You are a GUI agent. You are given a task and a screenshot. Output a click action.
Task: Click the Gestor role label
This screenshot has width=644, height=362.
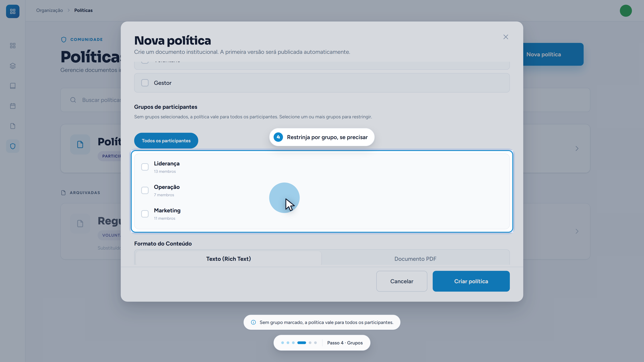(x=163, y=83)
